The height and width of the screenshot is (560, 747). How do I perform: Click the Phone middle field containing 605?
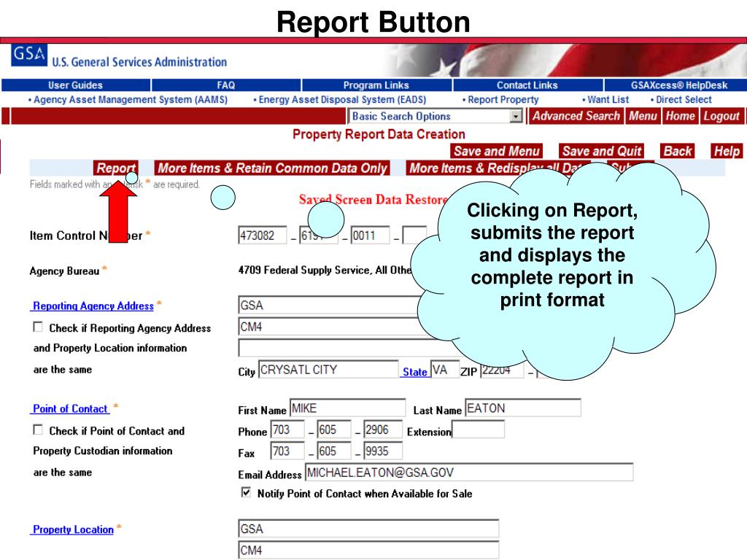[x=334, y=429]
